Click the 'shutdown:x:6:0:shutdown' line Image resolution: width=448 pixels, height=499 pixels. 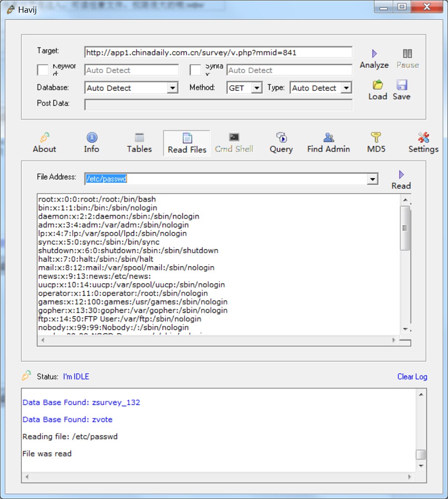tap(128, 251)
